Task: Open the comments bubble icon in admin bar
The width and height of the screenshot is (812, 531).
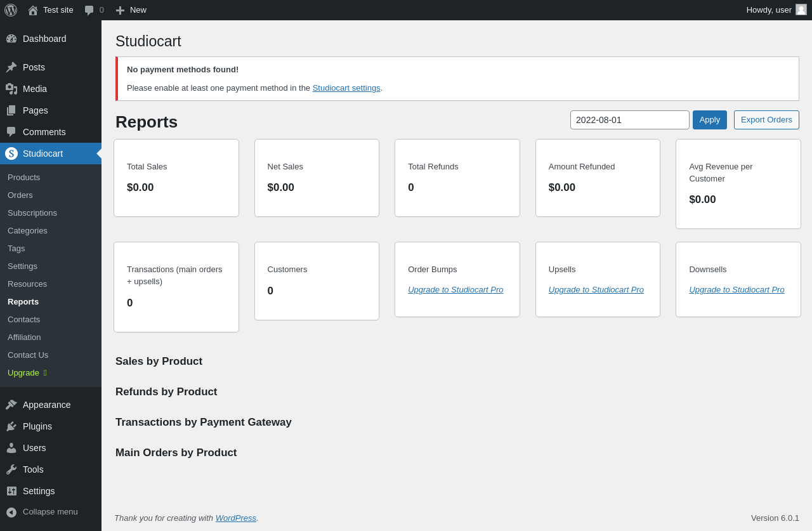Action: tap(89, 10)
